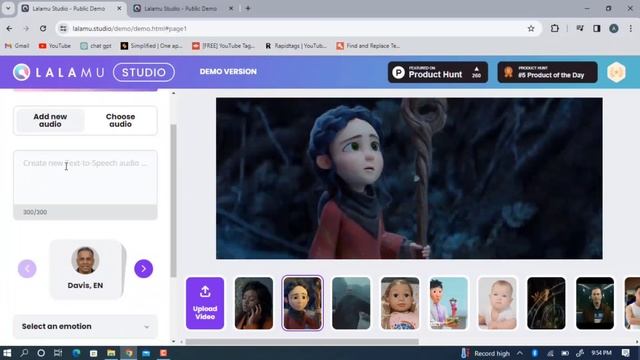640x360 pixels.
Task: Click the site information icon in address bar
Action: coord(63,29)
